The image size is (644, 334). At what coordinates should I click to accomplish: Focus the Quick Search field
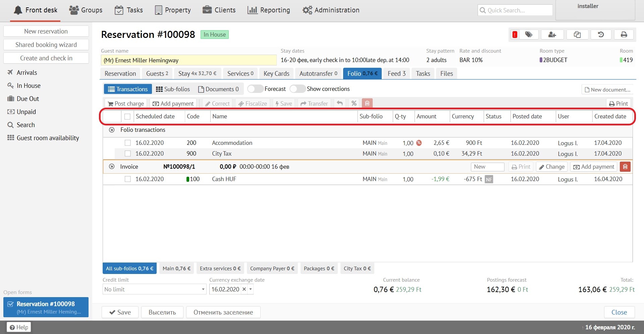(515, 10)
